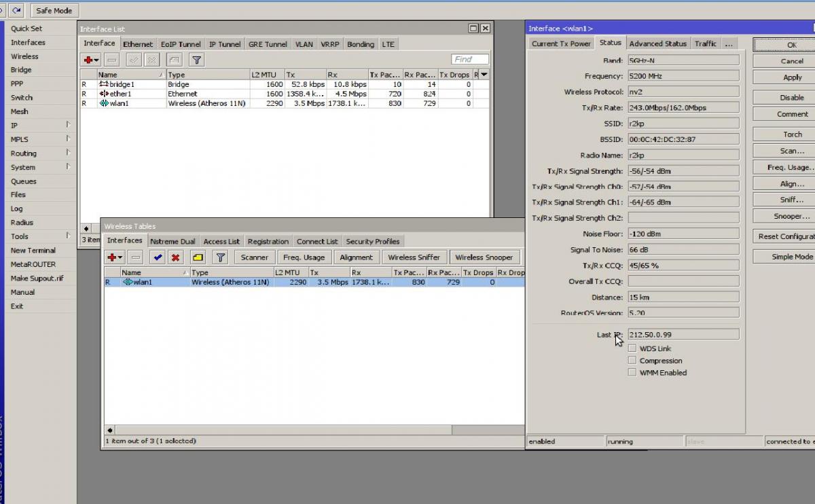This screenshot has height=504, width=815.
Task: Select the wlan1 wireless icon in Interface List
Action: (104, 103)
